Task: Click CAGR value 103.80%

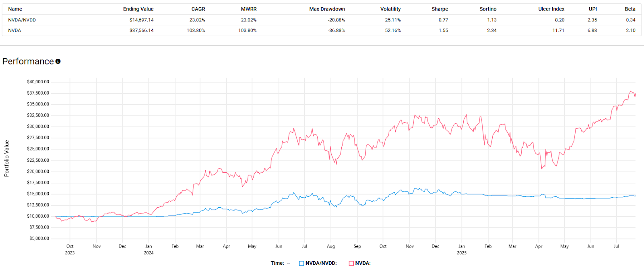Action: (x=196, y=30)
